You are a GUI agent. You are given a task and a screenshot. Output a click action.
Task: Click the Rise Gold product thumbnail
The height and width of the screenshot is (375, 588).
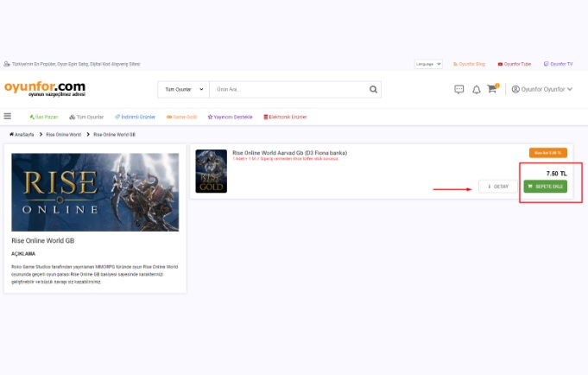pos(211,171)
